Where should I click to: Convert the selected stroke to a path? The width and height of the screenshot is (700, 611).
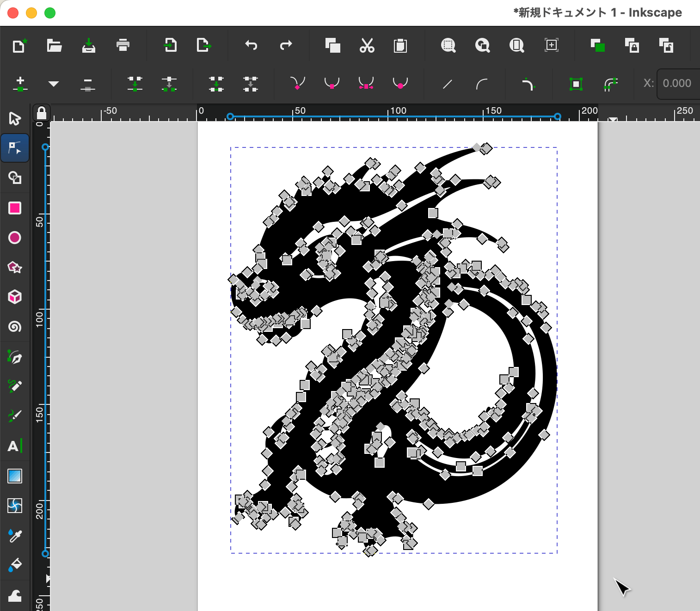(610, 84)
